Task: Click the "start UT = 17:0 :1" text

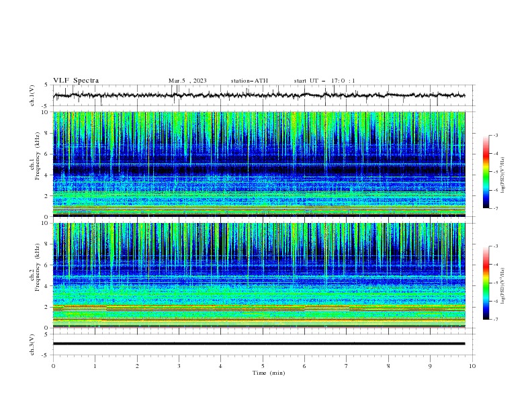Action: [x=324, y=81]
